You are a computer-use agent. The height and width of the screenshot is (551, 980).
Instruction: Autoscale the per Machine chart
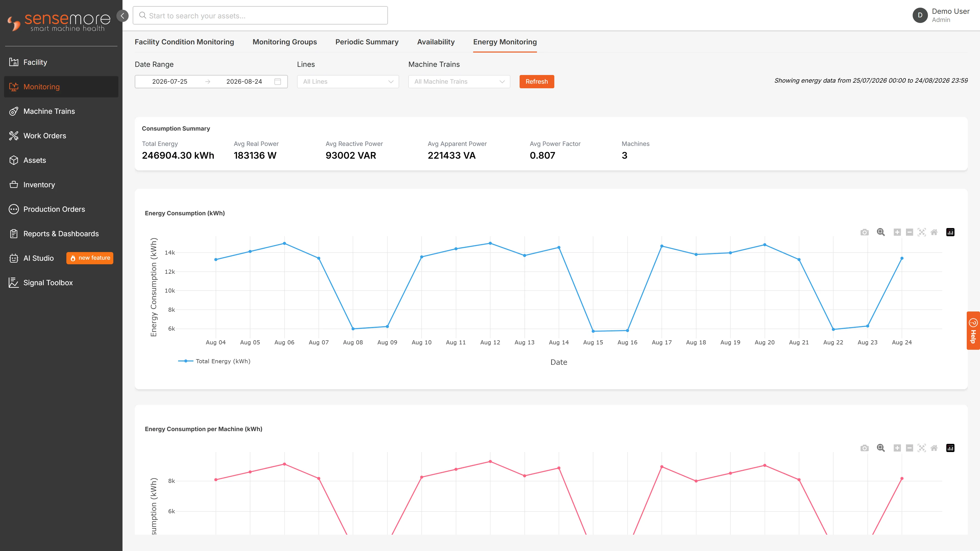click(921, 448)
